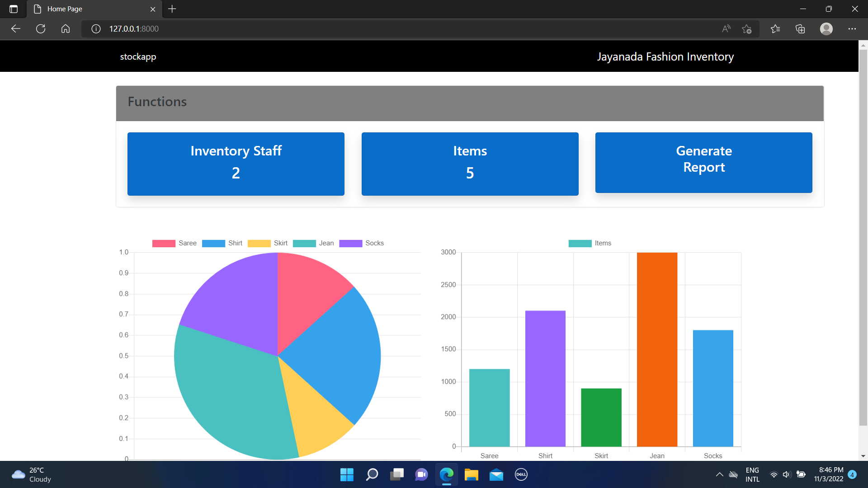Open the browser settings menu
This screenshot has width=868, height=488.
853,28
